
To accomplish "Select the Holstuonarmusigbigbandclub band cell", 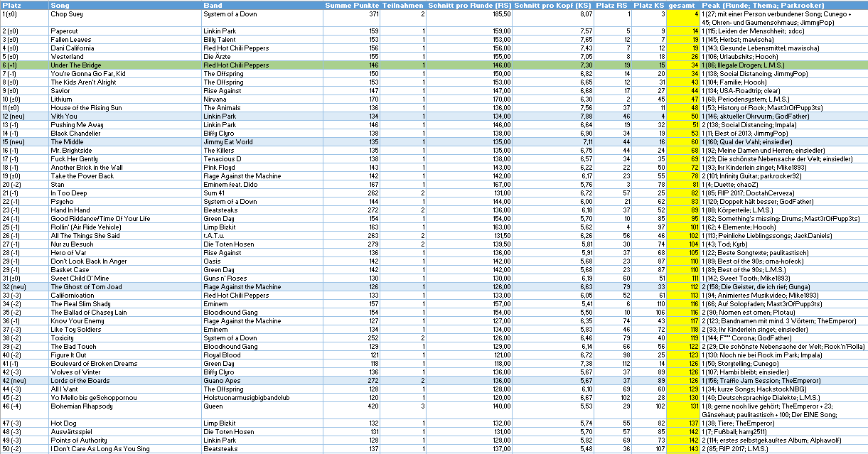I will click(x=262, y=398).
